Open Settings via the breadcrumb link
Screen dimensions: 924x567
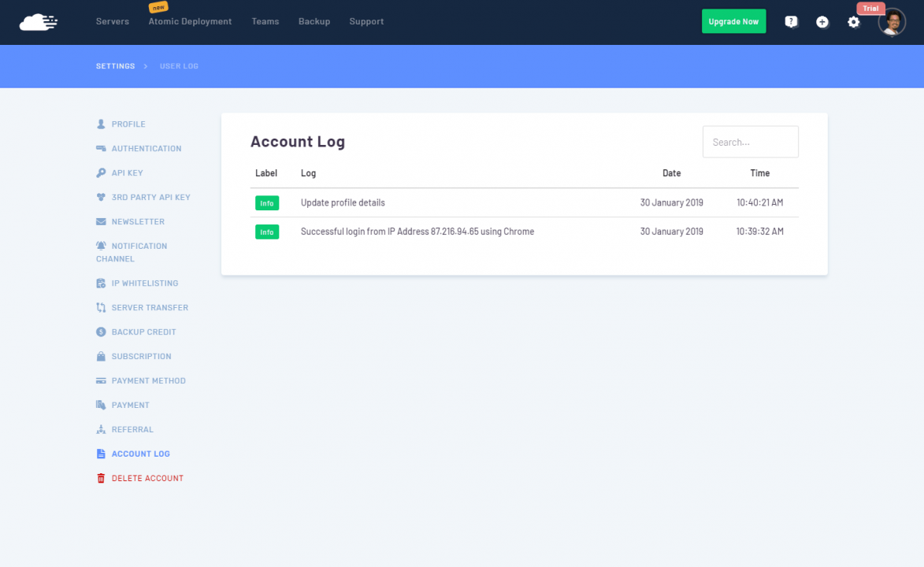coord(115,66)
